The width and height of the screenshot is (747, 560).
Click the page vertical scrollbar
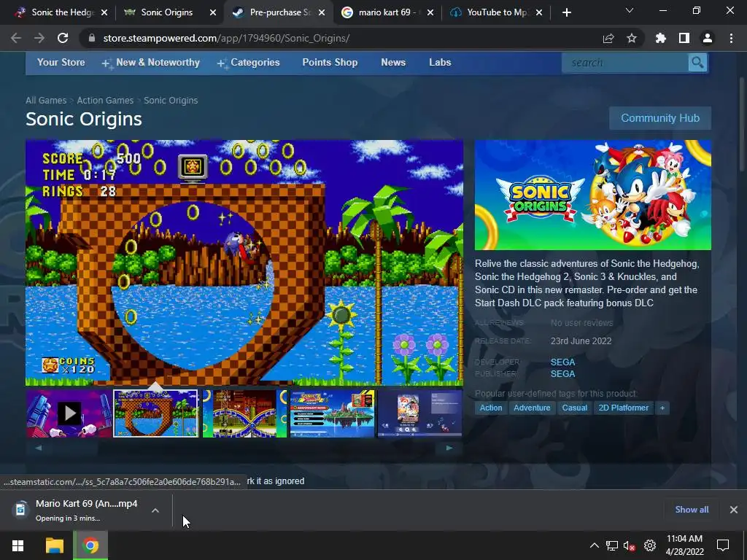[742, 124]
